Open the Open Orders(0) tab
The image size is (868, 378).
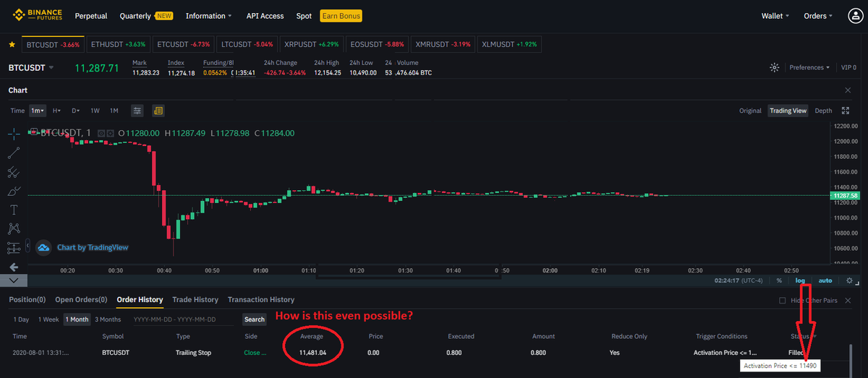[x=81, y=299]
